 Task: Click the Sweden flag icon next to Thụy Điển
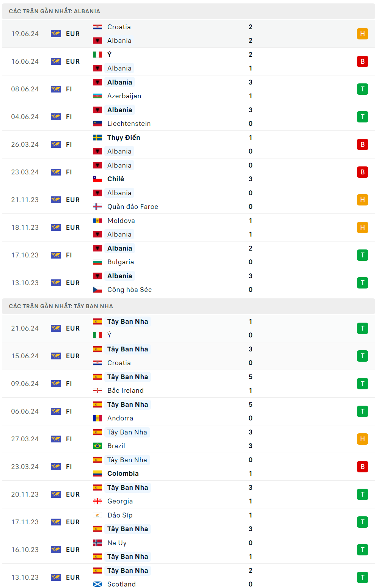pyautogui.click(x=97, y=138)
